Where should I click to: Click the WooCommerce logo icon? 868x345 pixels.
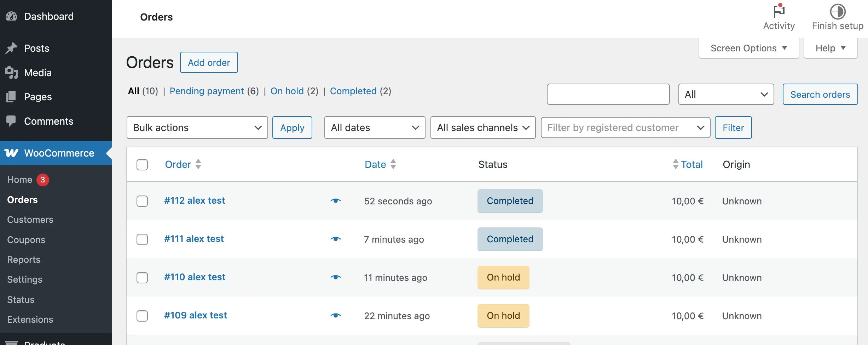(x=11, y=153)
